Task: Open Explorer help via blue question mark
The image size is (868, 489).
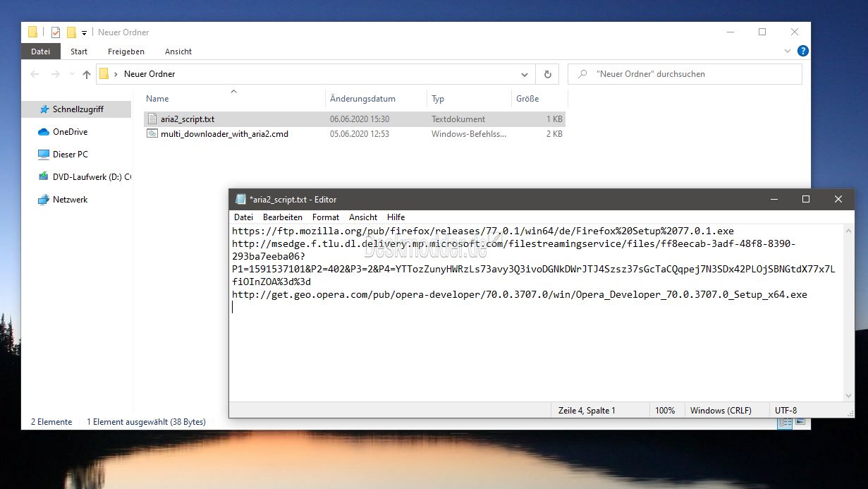Action: [x=802, y=51]
